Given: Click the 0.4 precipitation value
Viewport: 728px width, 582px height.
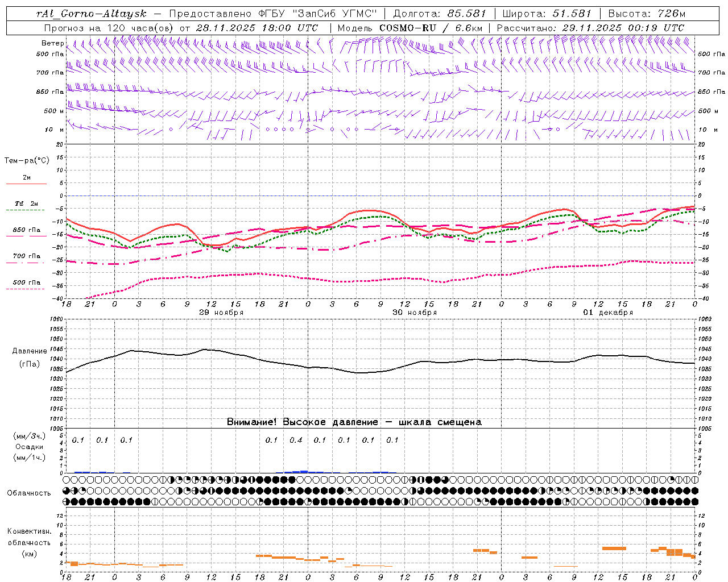Looking at the screenshot, I should pyautogui.click(x=296, y=440).
